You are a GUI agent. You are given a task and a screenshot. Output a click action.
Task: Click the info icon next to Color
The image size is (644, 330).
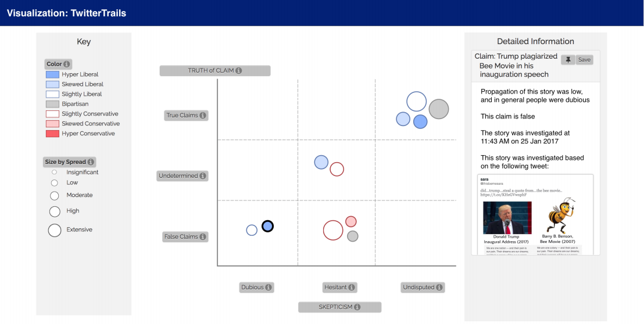[66, 64]
